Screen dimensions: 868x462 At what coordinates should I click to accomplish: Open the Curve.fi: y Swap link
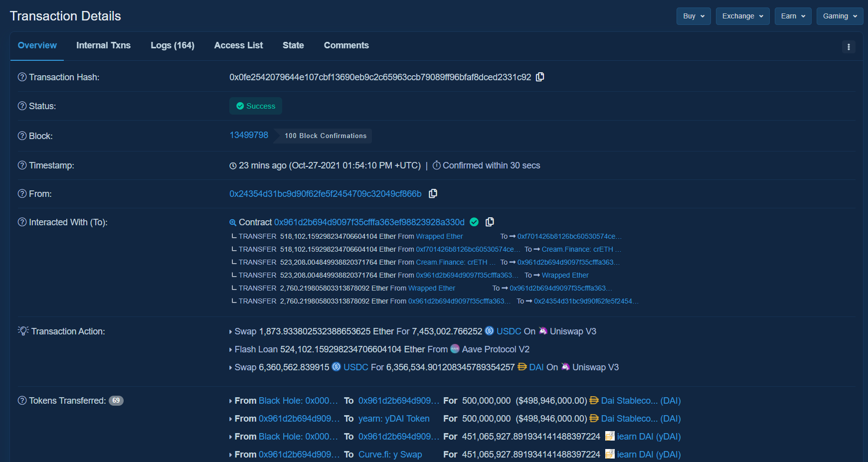(x=390, y=454)
